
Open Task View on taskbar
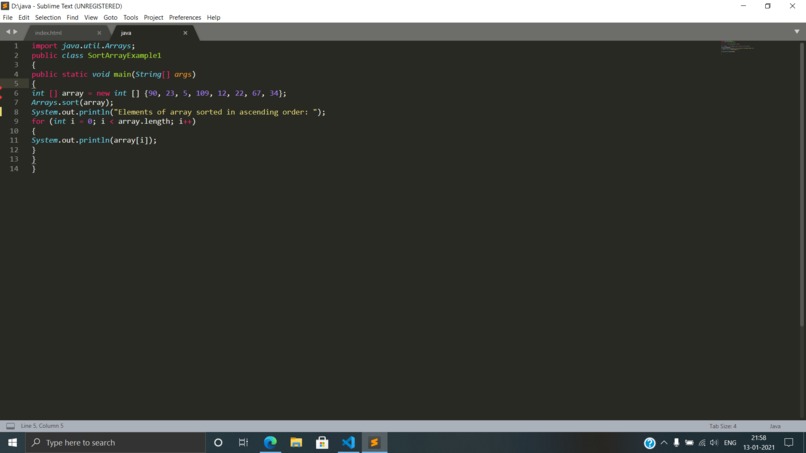pyautogui.click(x=244, y=443)
